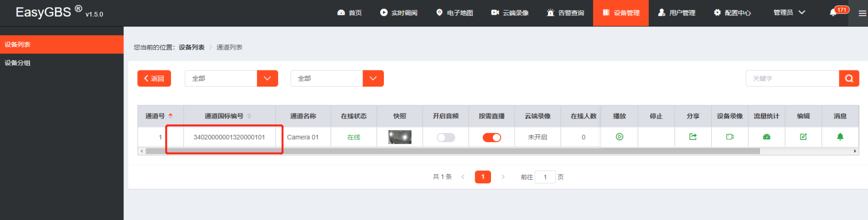Select 设备列表 in the sidebar
868x220 pixels.
click(62, 44)
